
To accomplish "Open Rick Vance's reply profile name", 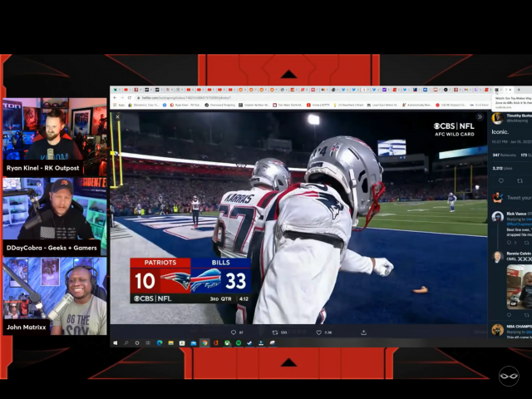I will coord(516,214).
